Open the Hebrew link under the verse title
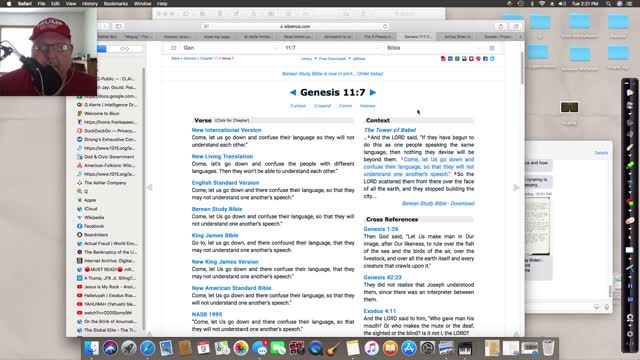640x360 pixels. [367, 106]
